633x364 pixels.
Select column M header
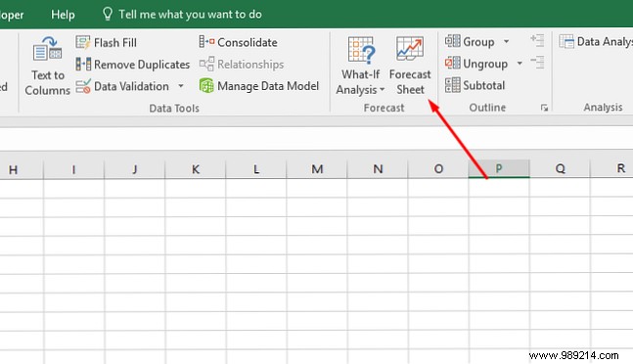(x=317, y=169)
